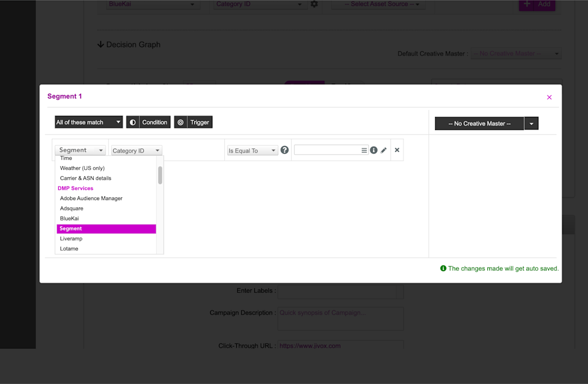The height and width of the screenshot is (384, 588).
Task: Click the auto-save info icon
Action: 443,268
